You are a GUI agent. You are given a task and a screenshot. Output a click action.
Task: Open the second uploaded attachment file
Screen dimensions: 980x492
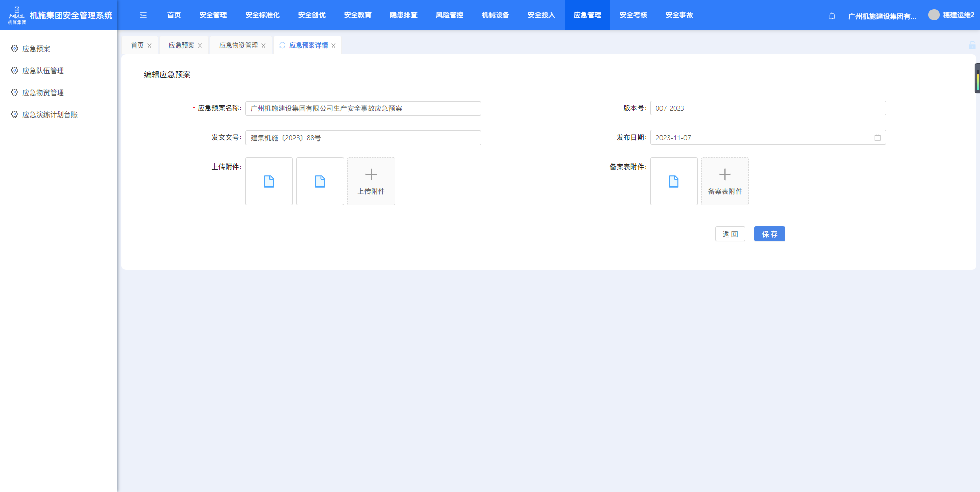(320, 181)
